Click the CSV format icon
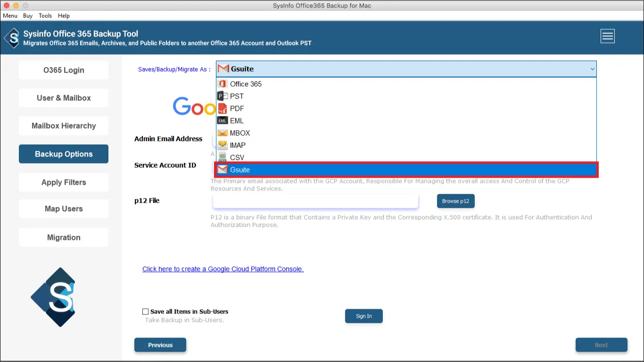Viewport: 644px width, 362px height. coord(223,157)
